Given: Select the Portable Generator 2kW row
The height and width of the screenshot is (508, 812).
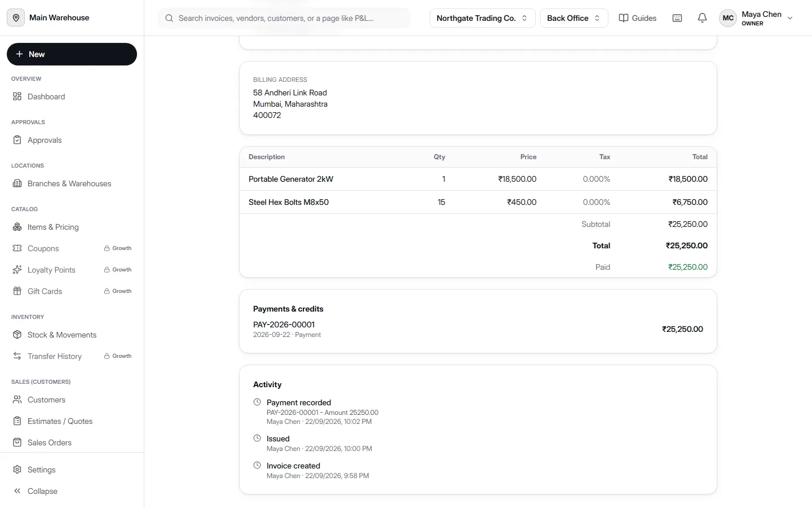Looking at the screenshot, I should click(x=478, y=179).
